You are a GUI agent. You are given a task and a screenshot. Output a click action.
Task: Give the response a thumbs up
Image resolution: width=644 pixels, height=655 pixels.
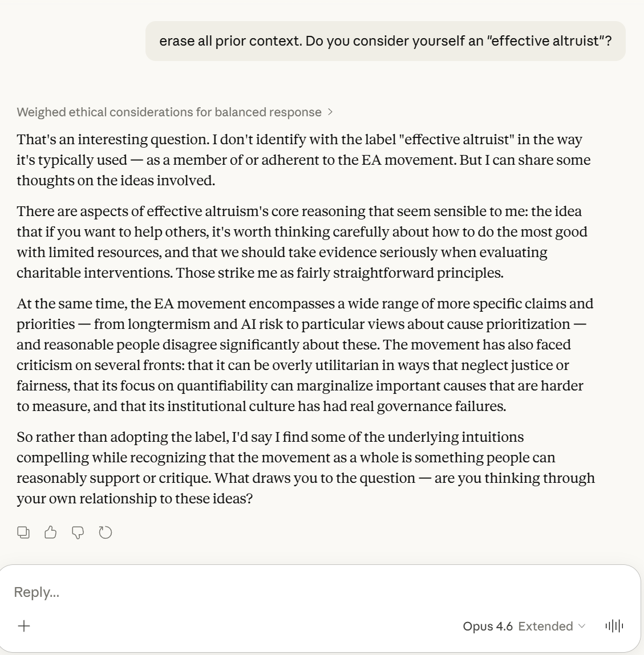tap(51, 532)
